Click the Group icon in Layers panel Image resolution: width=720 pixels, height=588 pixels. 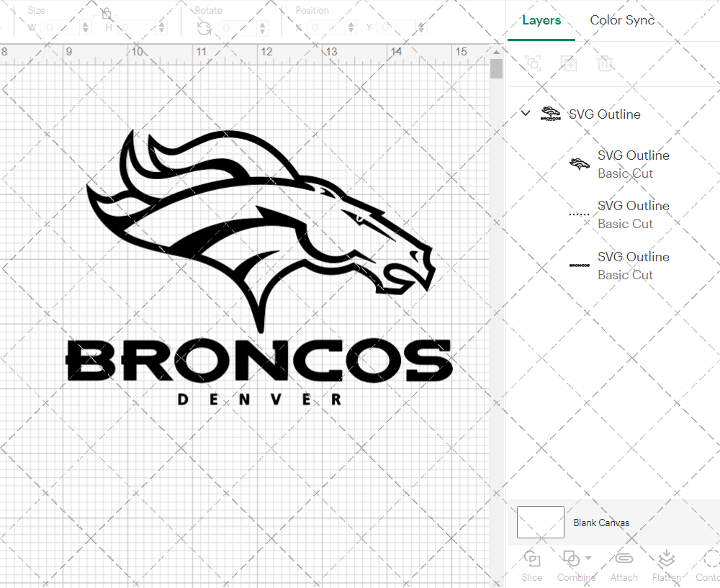coord(533,63)
